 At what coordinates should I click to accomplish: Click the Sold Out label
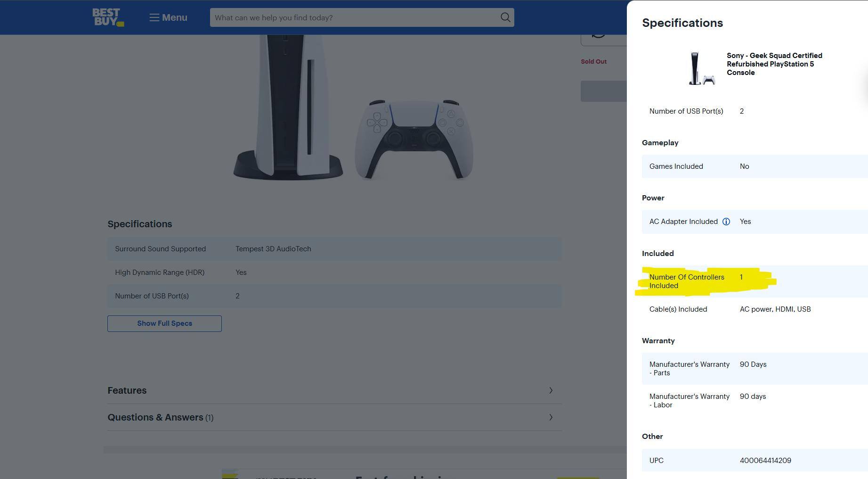click(593, 61)
